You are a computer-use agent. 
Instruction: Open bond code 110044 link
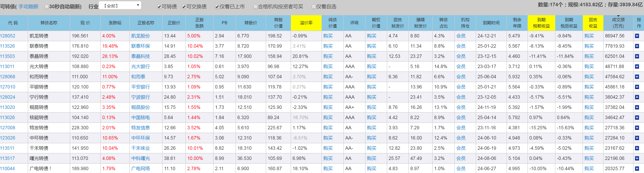(8, 169)
